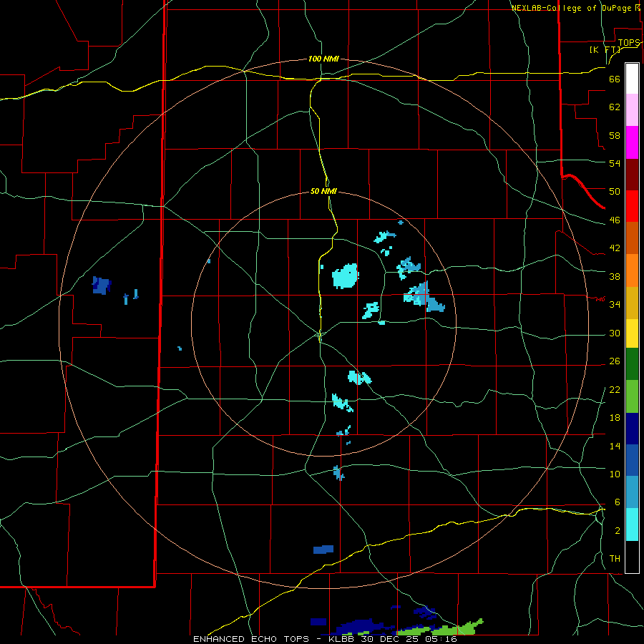Click the 26 legend value
Image resolution: width=644 pixels, height=644 pixels.
pyautogui.click(x=615, y=361)
